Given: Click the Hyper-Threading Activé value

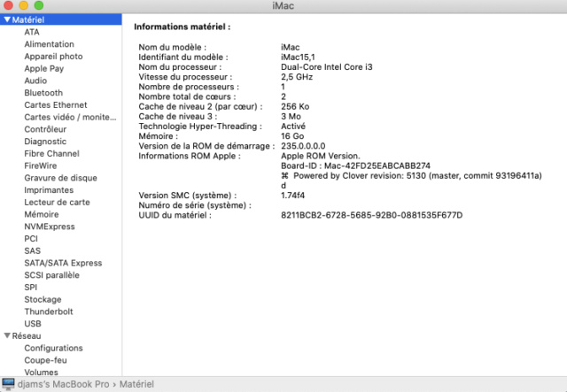Looking at the screenshot, I should coord(293,126).
